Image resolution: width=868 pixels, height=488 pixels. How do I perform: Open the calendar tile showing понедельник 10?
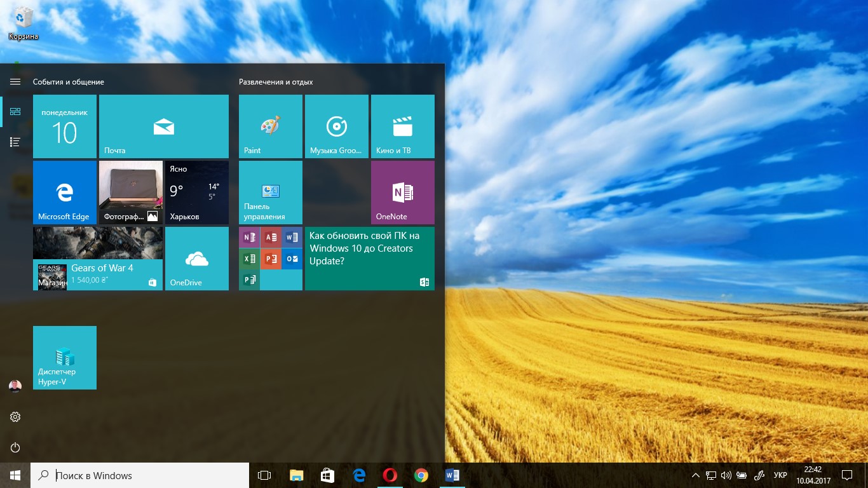click(x=65, y=126)
